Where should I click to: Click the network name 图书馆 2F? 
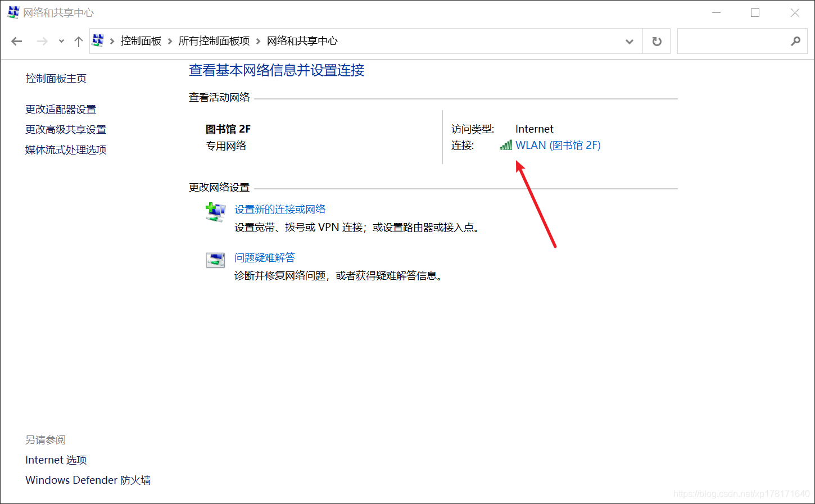pos(228,129)
